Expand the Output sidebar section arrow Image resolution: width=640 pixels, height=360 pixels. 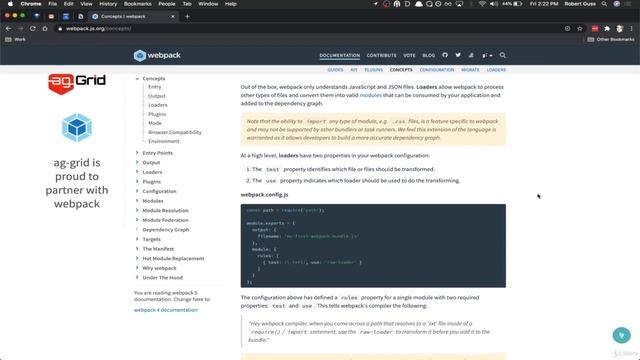point(137,162)
